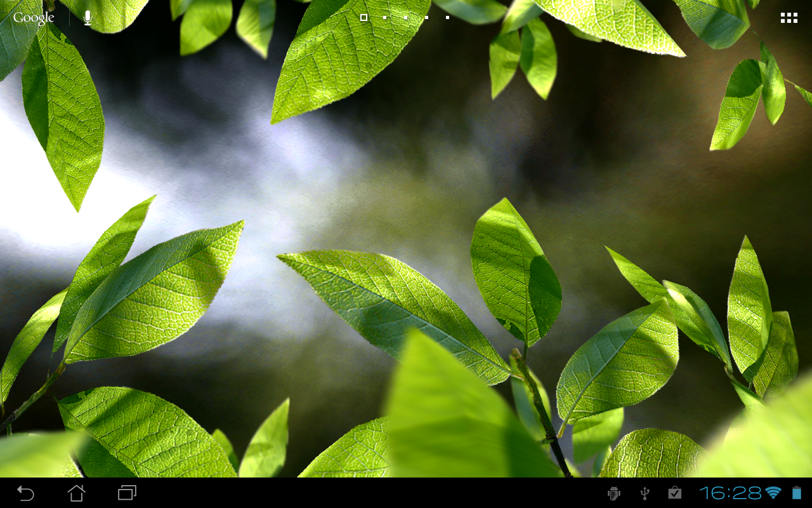
Task: Open the 16:28 clock in the system bar
Action: coord(730,493)
